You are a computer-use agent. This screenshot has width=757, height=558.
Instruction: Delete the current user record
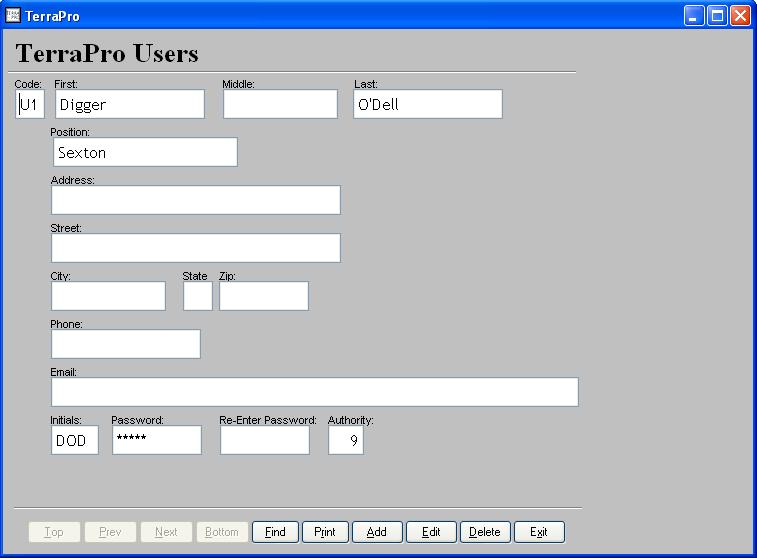pos(485,532)
